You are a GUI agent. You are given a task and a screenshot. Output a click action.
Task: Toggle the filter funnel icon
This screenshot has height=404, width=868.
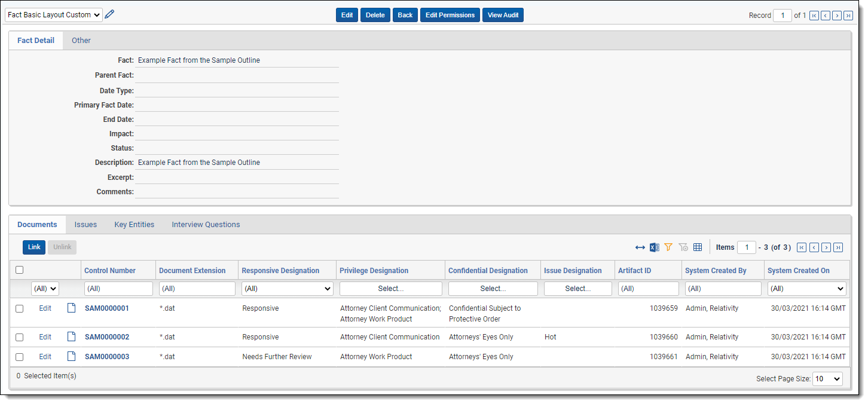668,247
